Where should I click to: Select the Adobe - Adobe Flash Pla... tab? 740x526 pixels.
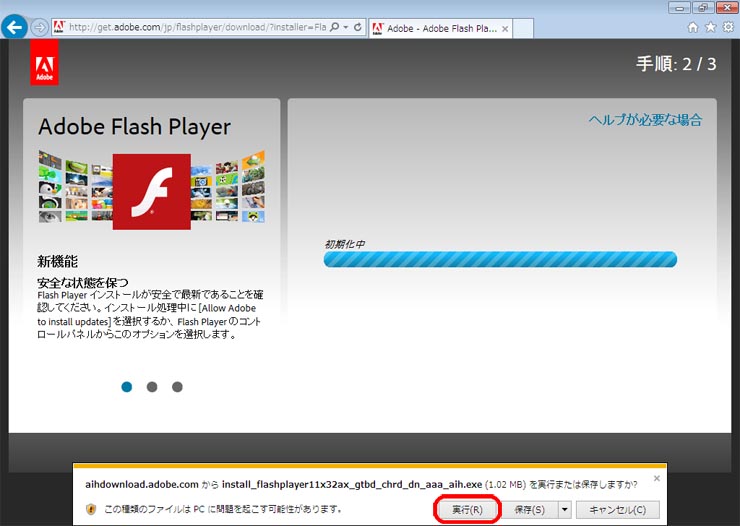441,28
